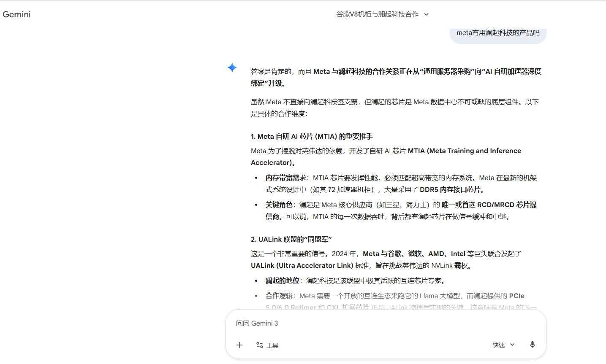The height and width of the screenshot is (364, 606).
Task: Click the plus icon to add attachment
Action: point(239,345)
